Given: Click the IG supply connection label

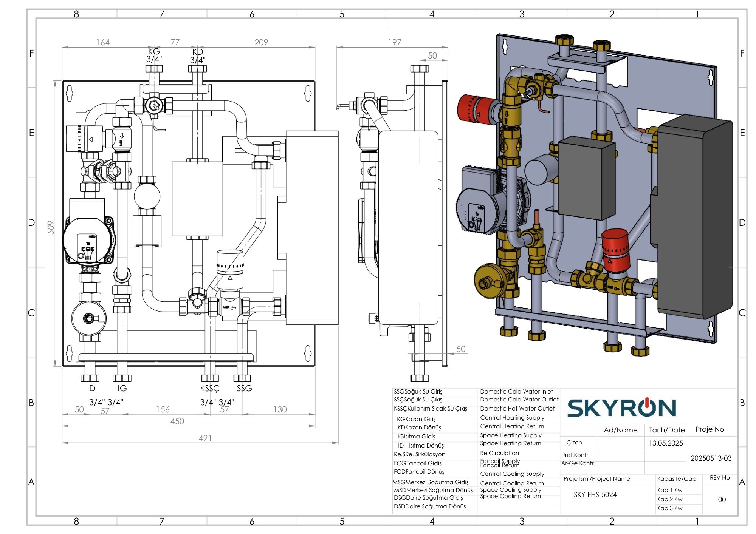Looking at the screenshot, I should click(x=122, y=388).
